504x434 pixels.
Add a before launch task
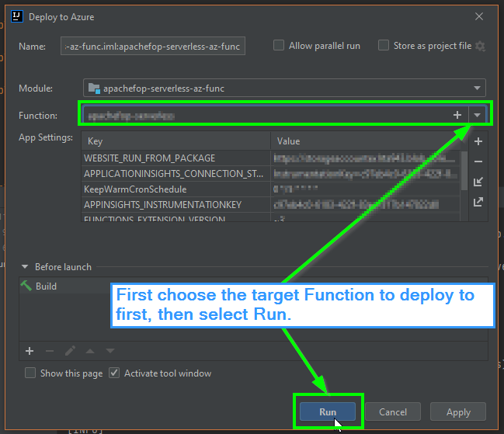click(30, 351)
